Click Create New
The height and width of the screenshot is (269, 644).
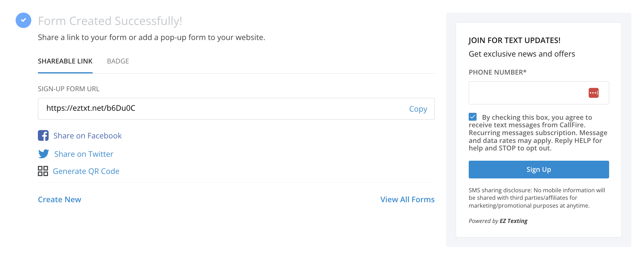[59, 199]
